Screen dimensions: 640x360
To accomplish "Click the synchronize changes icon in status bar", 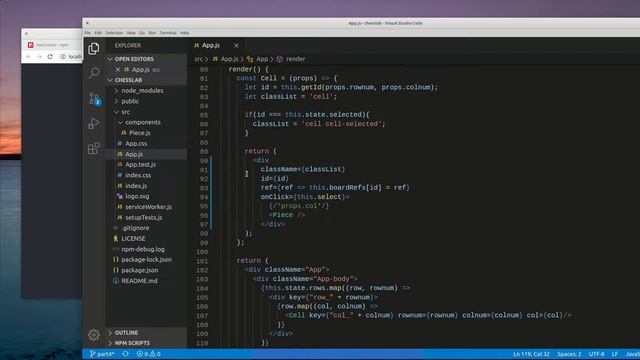I will click(x=126, y=354).
